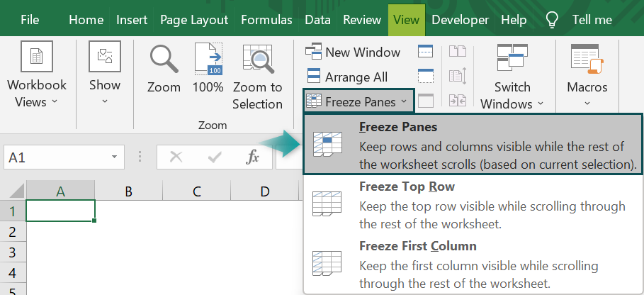Click Synchronous Scrolling icon

tap(458, 76)
